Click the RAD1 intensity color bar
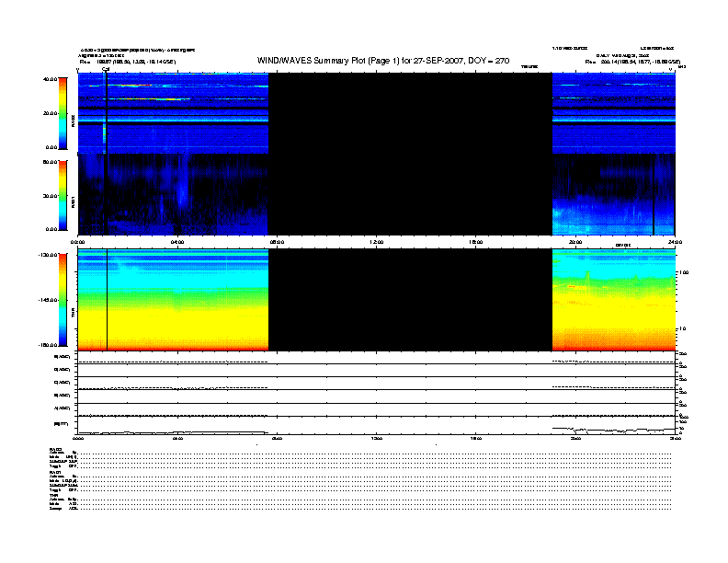Viewport: 728px width, 563px height. (63, 195)
